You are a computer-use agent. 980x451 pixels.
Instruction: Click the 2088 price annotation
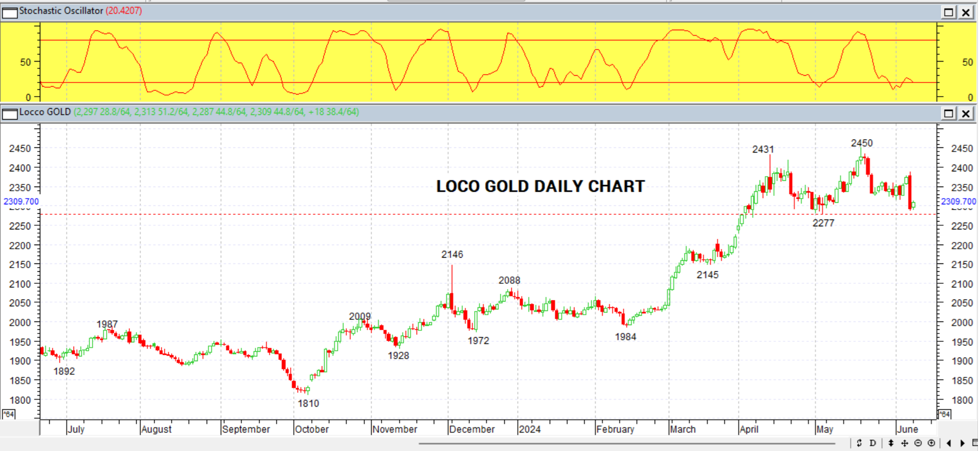tap(509, 281)
